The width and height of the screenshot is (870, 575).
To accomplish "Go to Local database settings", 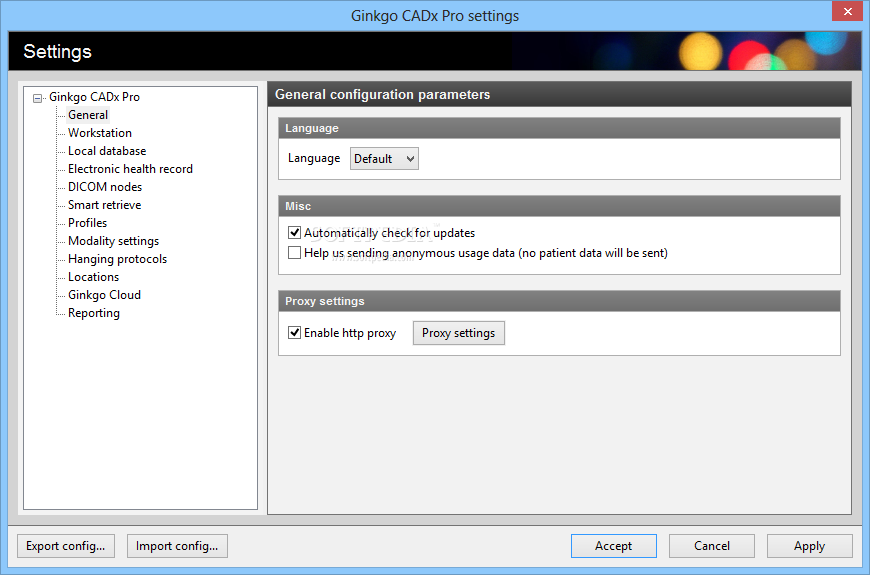I will click(107, 151).
